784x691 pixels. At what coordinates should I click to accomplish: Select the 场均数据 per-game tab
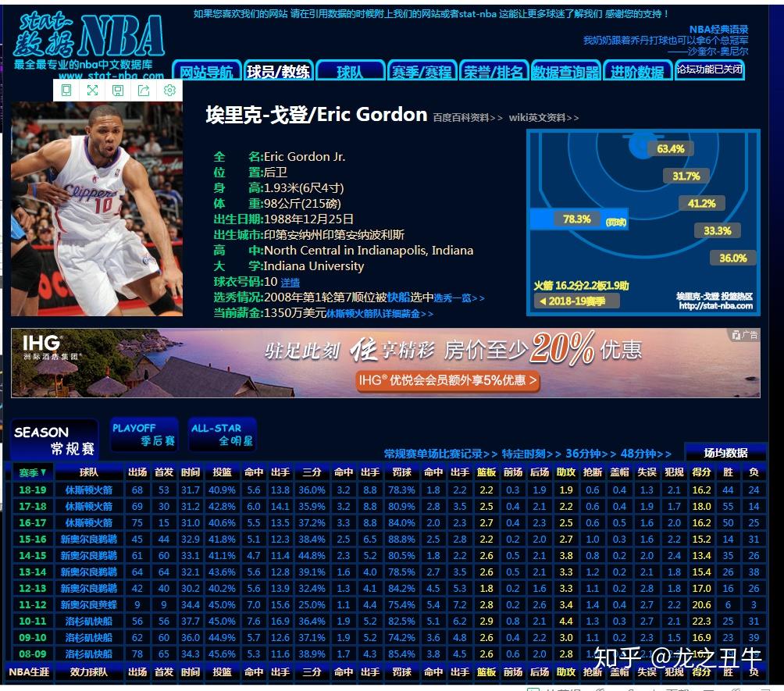pyautogui.click(x=725, y=453)
